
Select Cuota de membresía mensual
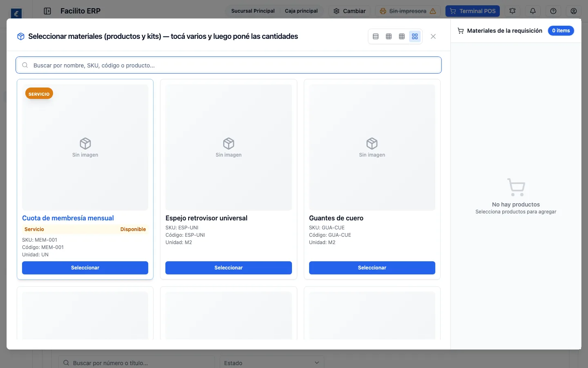point(85,268)
